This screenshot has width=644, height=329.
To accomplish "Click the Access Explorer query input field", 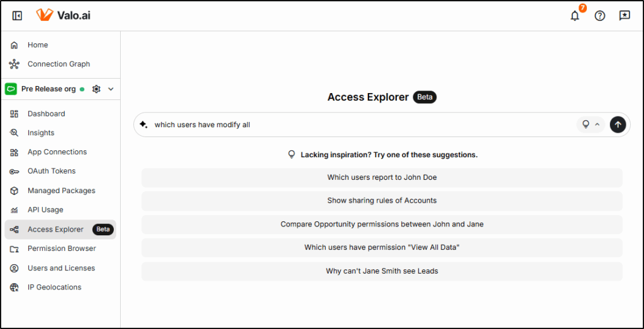I will coord(358,125).
